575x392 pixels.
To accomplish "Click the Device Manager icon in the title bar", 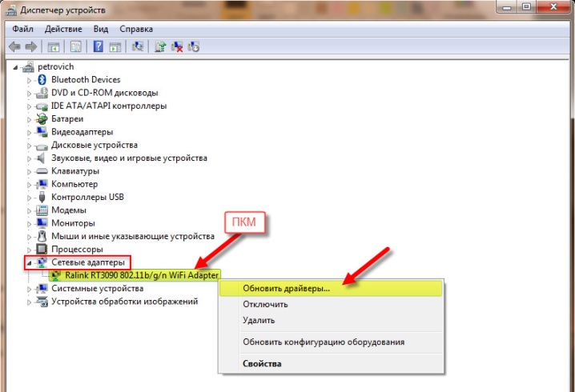I will point(10,10).
